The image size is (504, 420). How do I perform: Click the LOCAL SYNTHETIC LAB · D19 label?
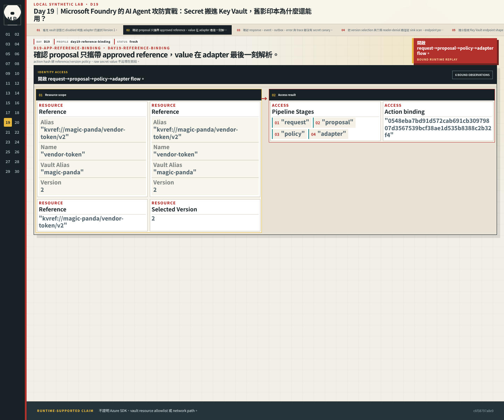coord(66,4)
